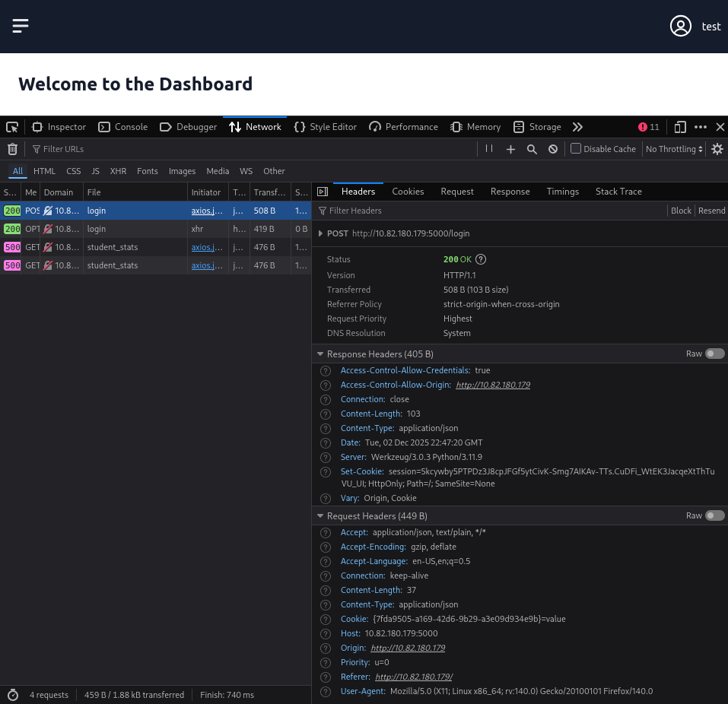This screenshot has height=704, width=728.
Task: Open the Inspector panel
Action: 59,127
